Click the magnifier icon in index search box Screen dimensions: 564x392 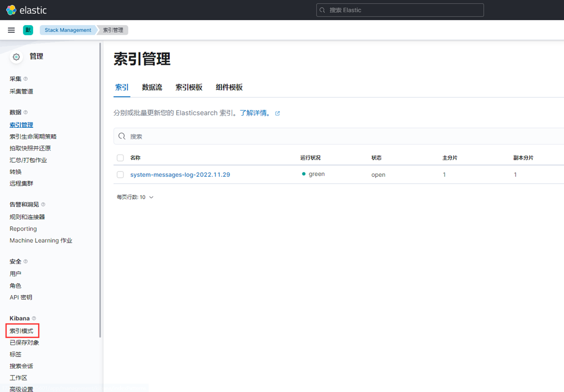[x=122, y=136]
